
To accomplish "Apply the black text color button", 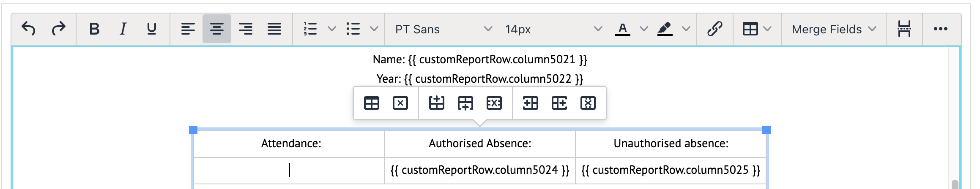I will (622, 29).
